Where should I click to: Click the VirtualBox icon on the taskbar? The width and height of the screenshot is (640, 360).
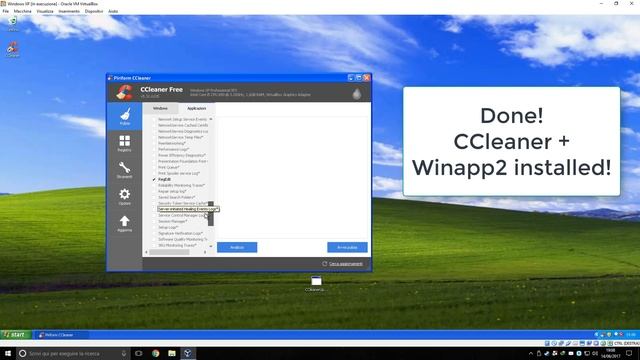(x=188, y=353)
